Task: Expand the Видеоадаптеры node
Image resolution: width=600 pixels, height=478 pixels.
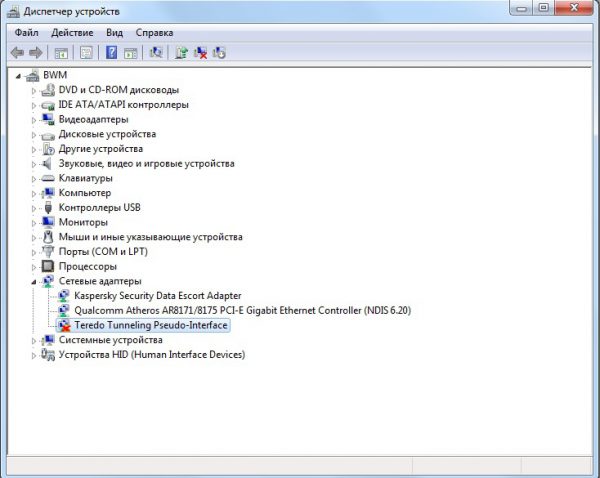Action: pos(34,120)
